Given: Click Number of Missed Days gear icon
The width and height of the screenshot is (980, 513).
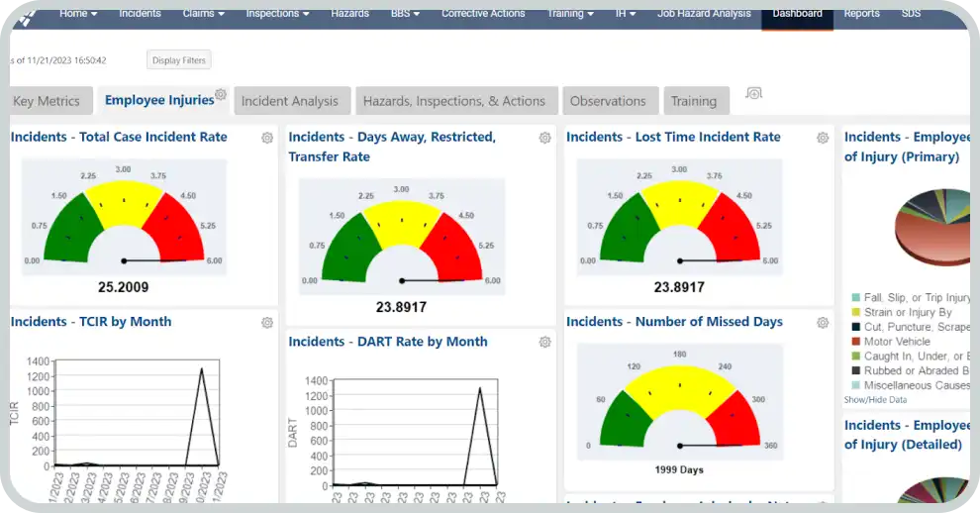Looking at the screenshot, I should (823, 323).
